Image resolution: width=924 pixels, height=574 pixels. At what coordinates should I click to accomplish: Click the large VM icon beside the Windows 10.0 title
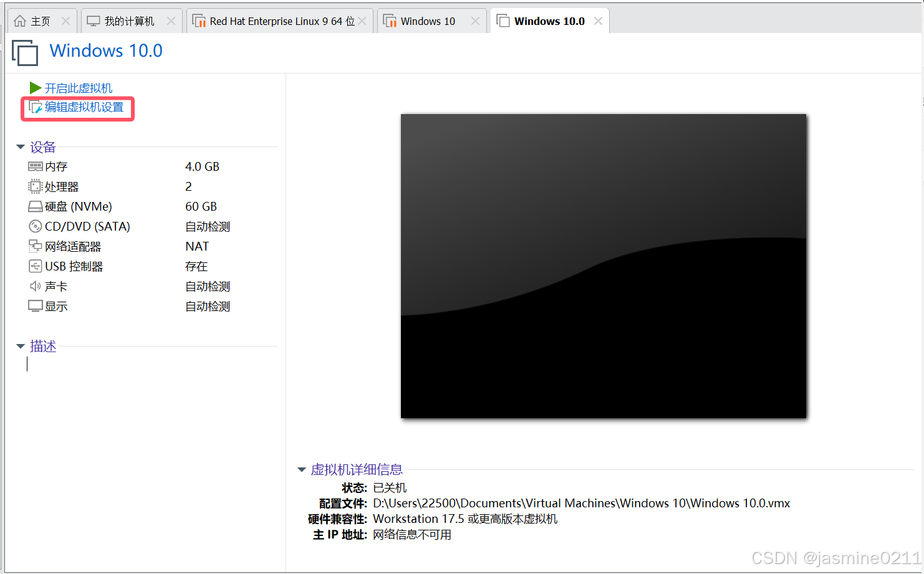(25, 52)
